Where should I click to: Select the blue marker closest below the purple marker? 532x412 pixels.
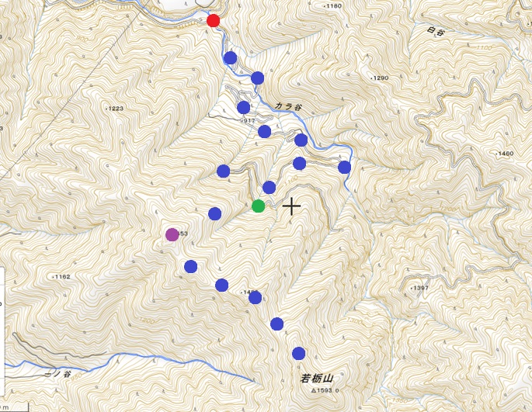tap(191, 267)
